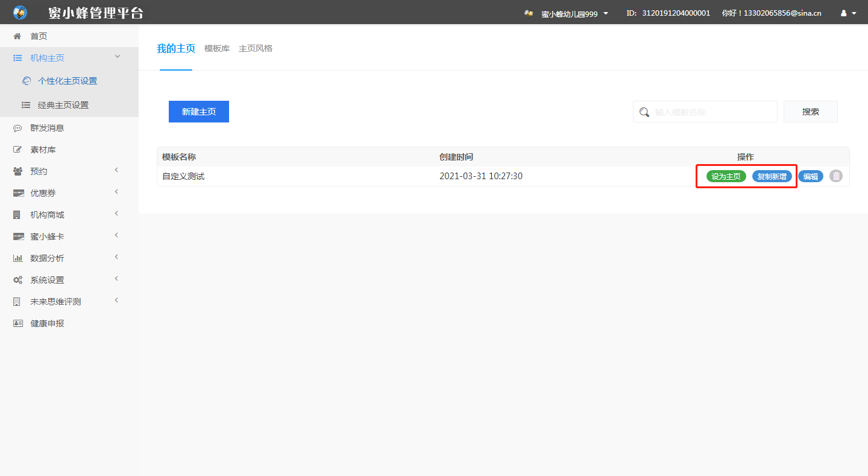The height and width of the screenshot is (476, 868).
Task: Click the 自定义测试 template name
Action: pyautogui.click(x=183, y=176)
